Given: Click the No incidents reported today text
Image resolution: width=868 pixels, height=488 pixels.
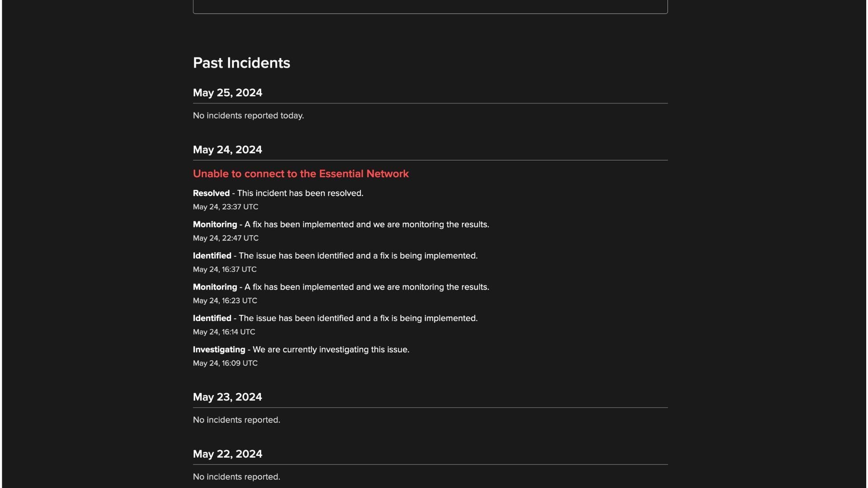Looking at the screenshot, I should [248, 116].
